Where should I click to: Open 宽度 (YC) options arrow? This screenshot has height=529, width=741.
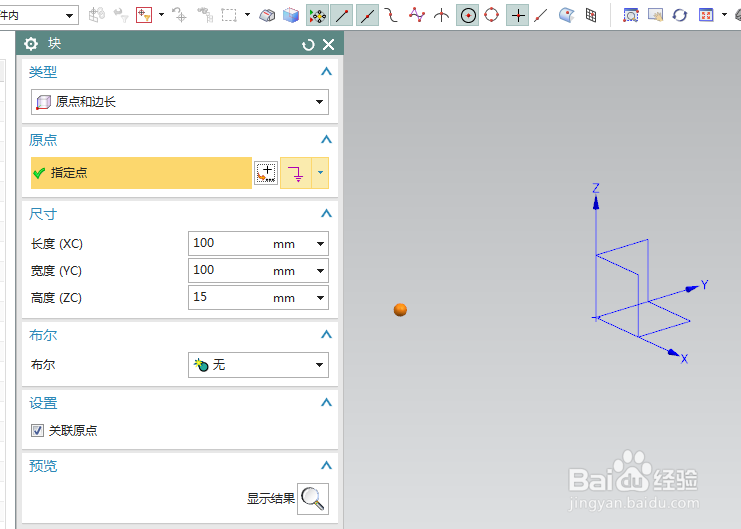click(320, 271)
